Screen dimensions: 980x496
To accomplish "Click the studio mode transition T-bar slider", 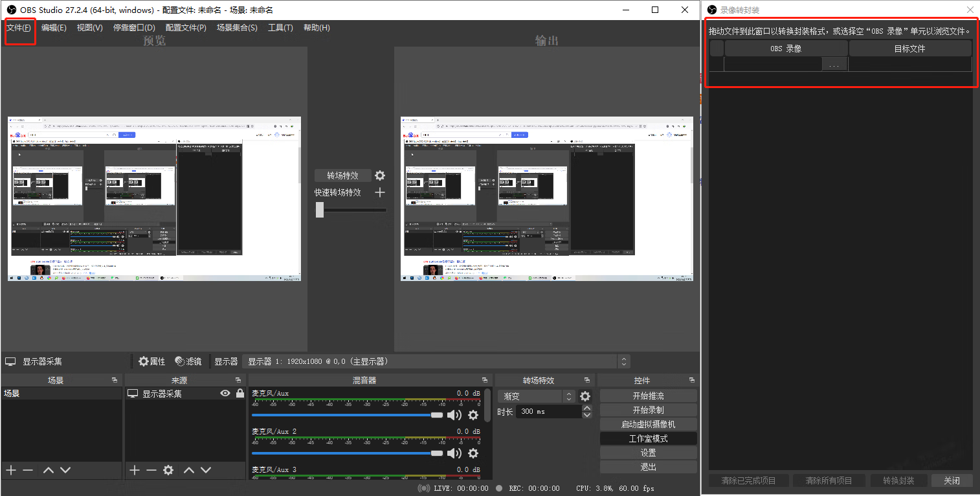I will click(351, 210).
